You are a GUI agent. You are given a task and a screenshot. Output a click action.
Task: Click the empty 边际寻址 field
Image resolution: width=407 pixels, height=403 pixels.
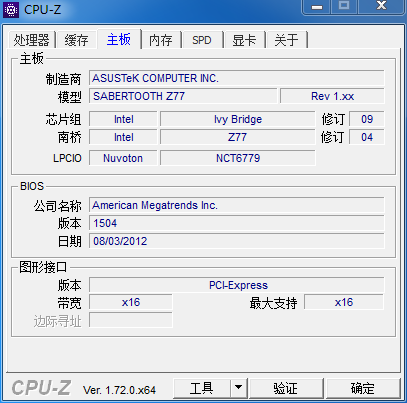(x=131, y=320)
